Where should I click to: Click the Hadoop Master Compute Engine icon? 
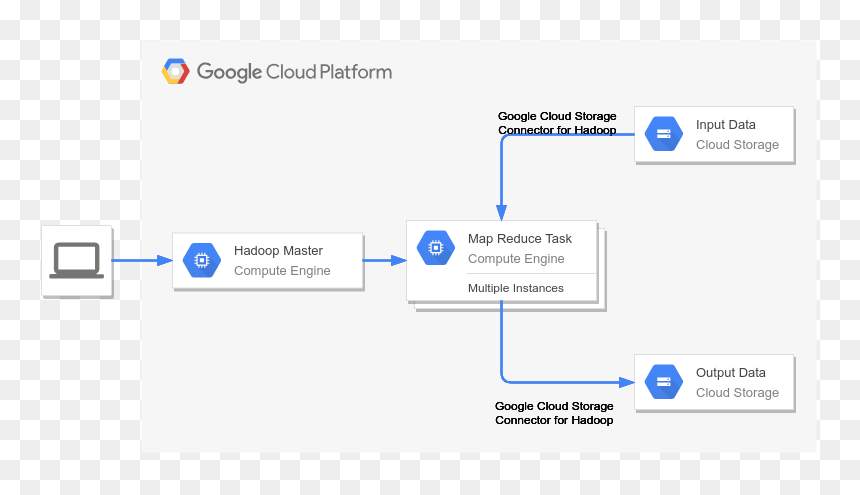click(x=202, y=260)
